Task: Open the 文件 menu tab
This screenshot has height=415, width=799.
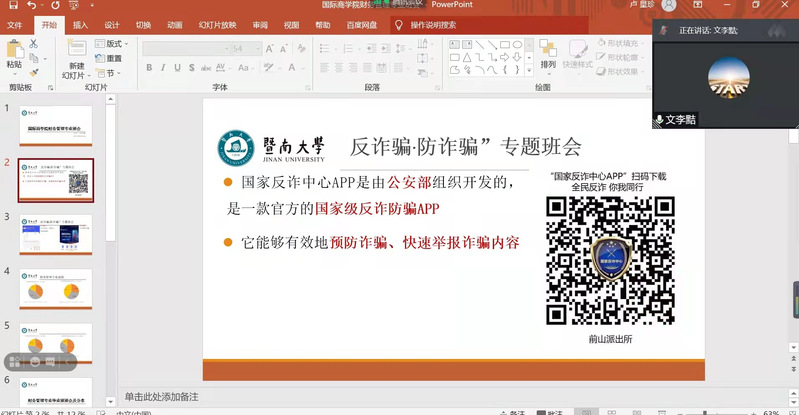Action: click(x=15, y=25)
